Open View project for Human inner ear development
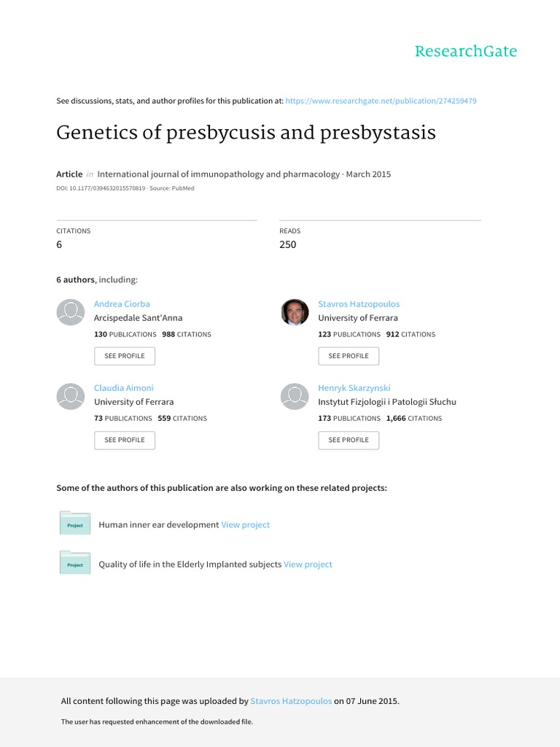560x747 pixels. coord(246,525)
